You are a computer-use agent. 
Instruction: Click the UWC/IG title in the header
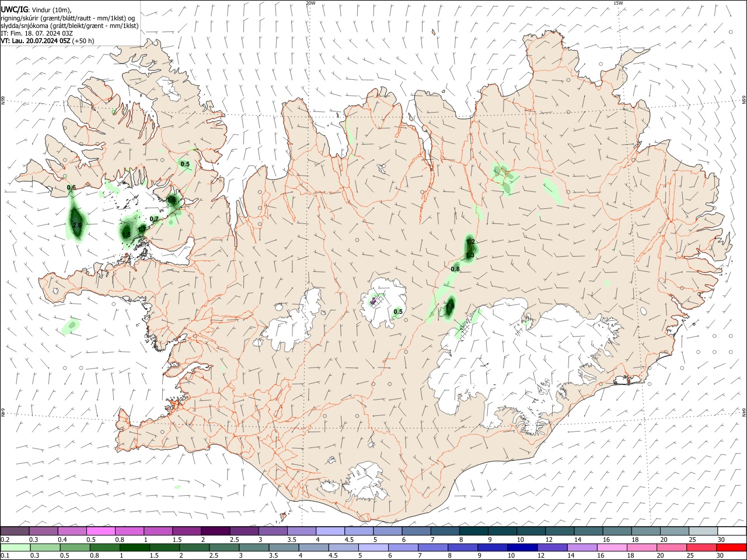[x=14, y=9]
